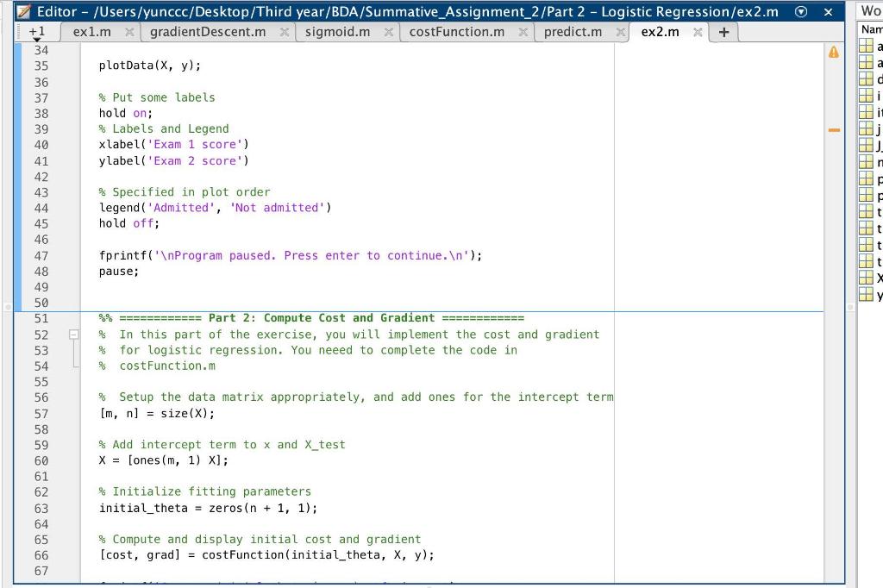The width and height of the screenshot is (883, 588).
Task: Open the X variable in the Workspace panel
Action: 867,278
